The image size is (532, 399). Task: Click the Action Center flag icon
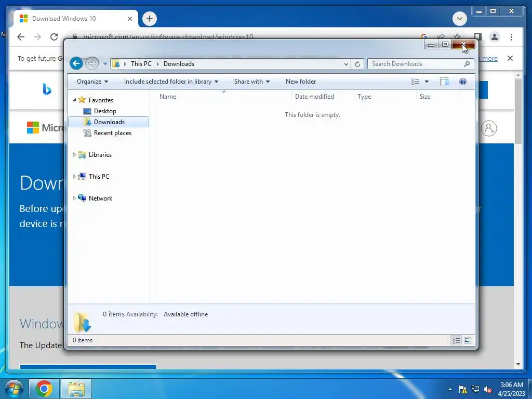(463, 389)
